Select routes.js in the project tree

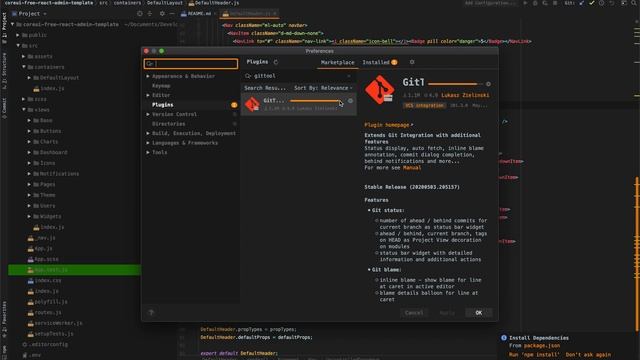44,312
